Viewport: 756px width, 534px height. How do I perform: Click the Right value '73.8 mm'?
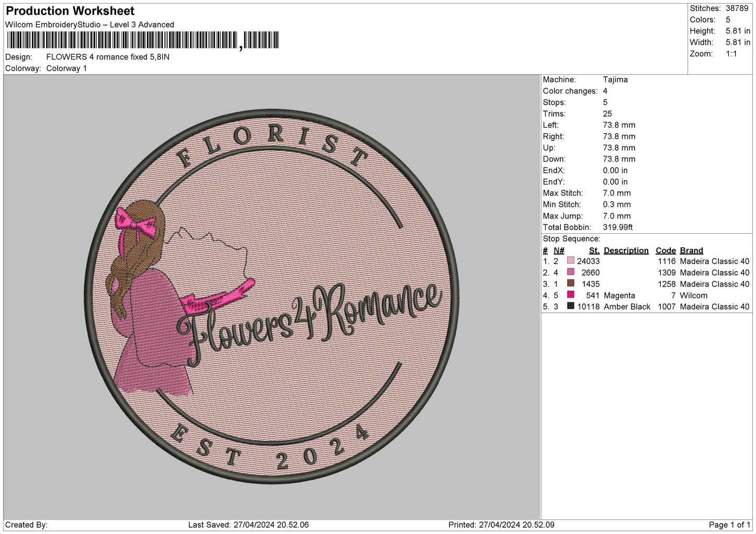click(x=619, y=137)
